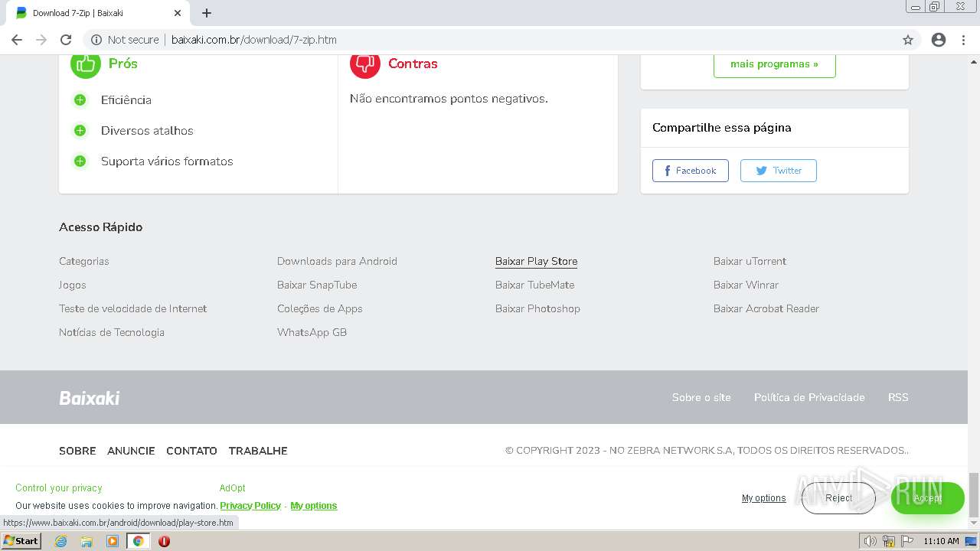Viewport: 980px width, 551px height.
Task: Open Política de Privacidade in footer
Action: [809, 397]
